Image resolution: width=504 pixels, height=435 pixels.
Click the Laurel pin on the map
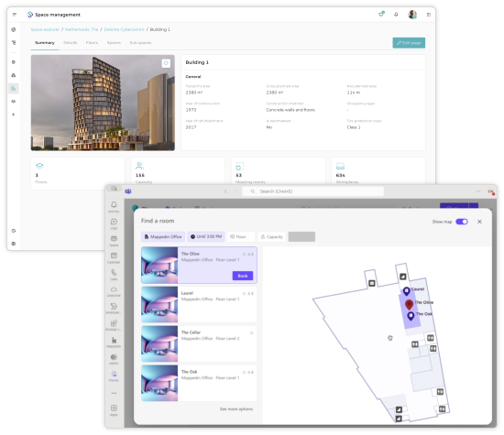(x=406, y=291)
